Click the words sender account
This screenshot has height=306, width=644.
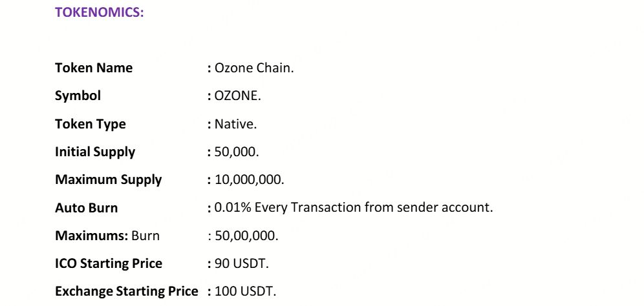[x=445, y=208]
